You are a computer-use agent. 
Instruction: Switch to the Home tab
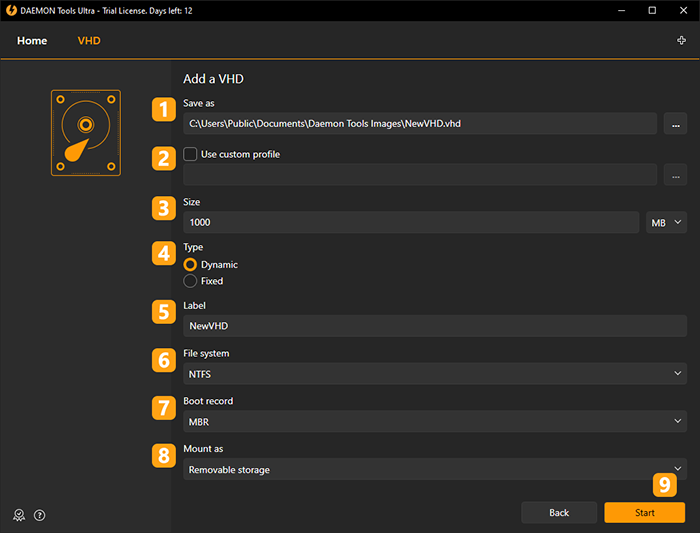[x=32, y=41]
